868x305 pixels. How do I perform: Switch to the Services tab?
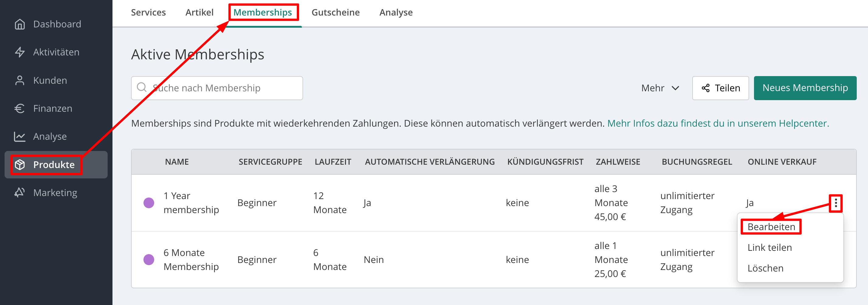click(148, 12)
